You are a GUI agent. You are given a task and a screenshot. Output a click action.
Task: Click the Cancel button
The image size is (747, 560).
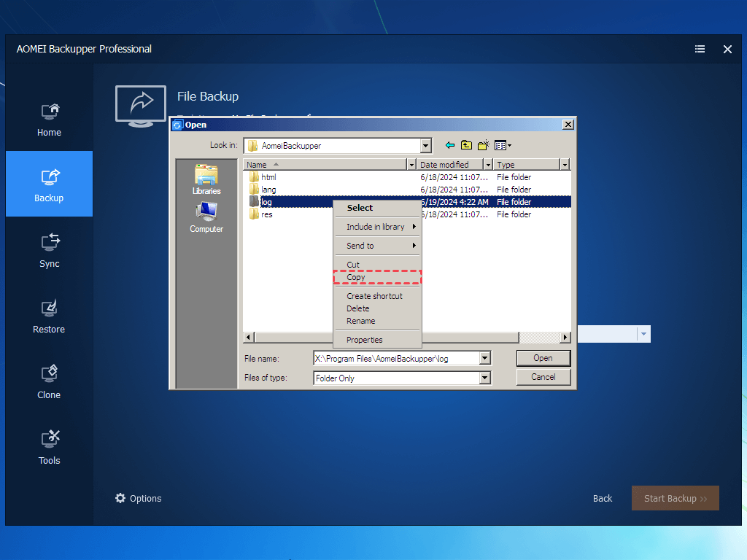tap(543, 377)
